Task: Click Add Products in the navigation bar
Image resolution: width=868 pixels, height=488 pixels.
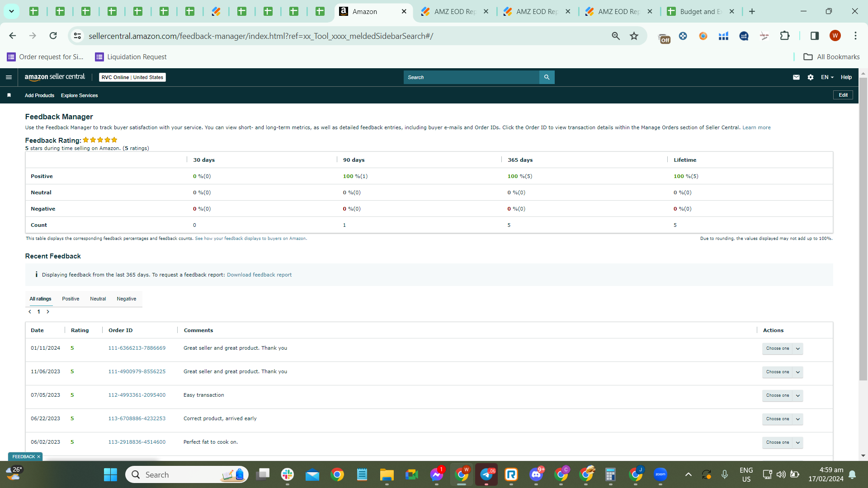Action: point(39,95)
